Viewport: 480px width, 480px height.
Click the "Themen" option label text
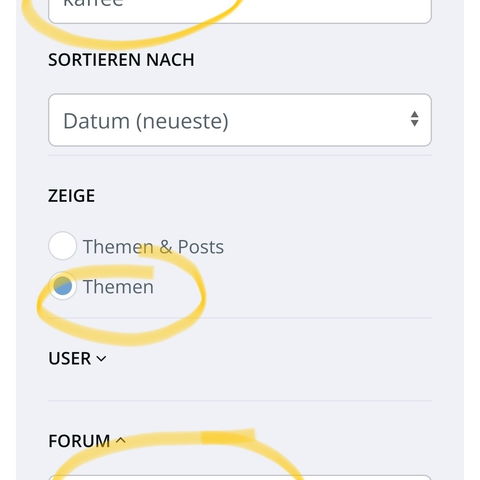click(x=118, y=287)
